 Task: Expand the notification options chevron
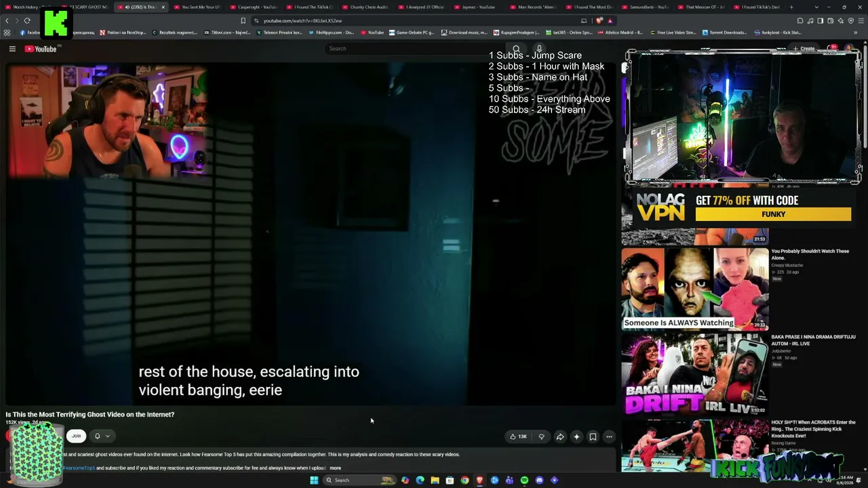[x=107, y=436]
